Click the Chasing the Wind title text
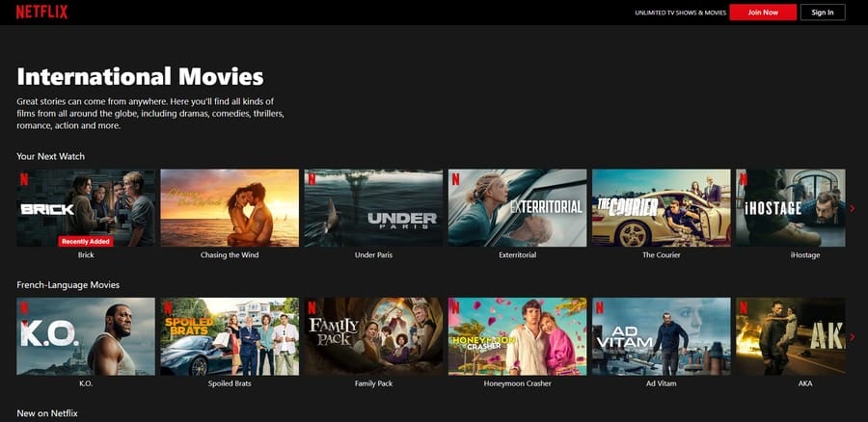868x422 pixels. coord(230,255)
